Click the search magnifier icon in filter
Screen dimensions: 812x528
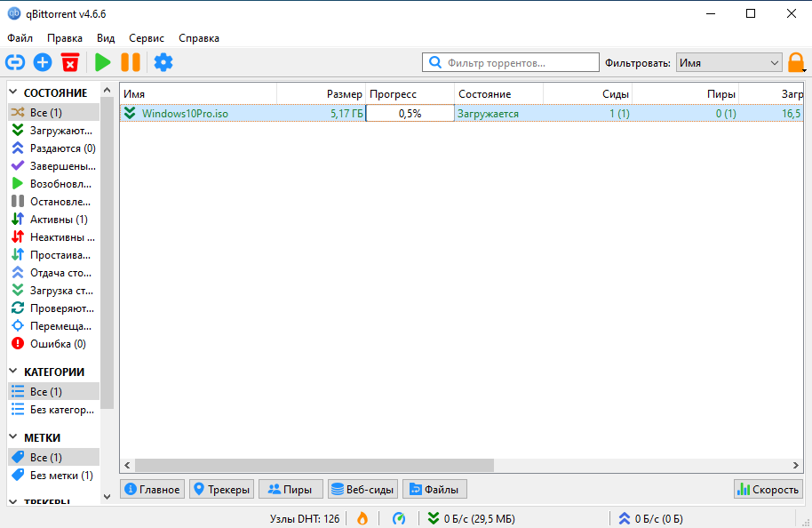(x=435, y=63)
